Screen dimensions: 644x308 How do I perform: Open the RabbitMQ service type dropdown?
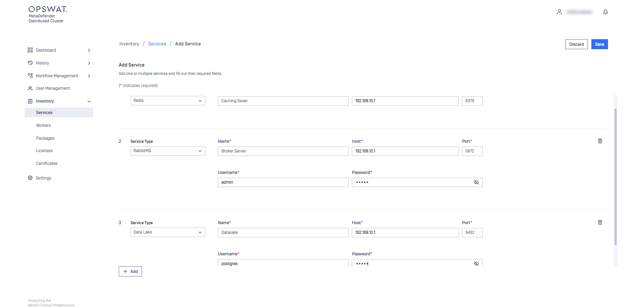click(168, 151)
